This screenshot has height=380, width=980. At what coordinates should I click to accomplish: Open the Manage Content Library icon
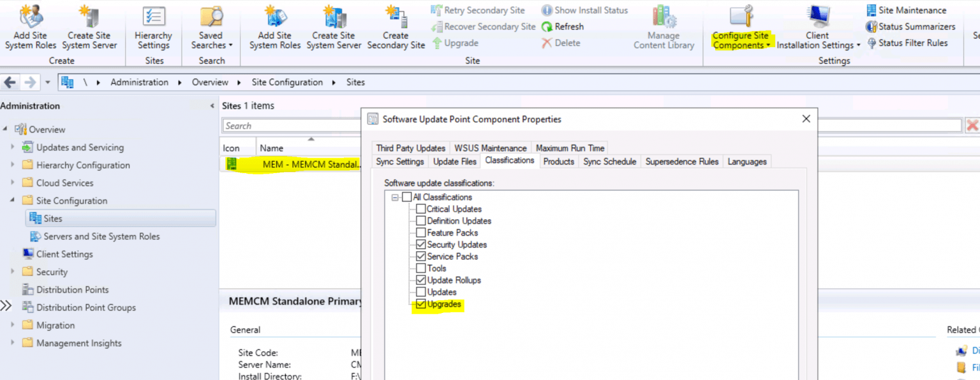coord(664,17)
